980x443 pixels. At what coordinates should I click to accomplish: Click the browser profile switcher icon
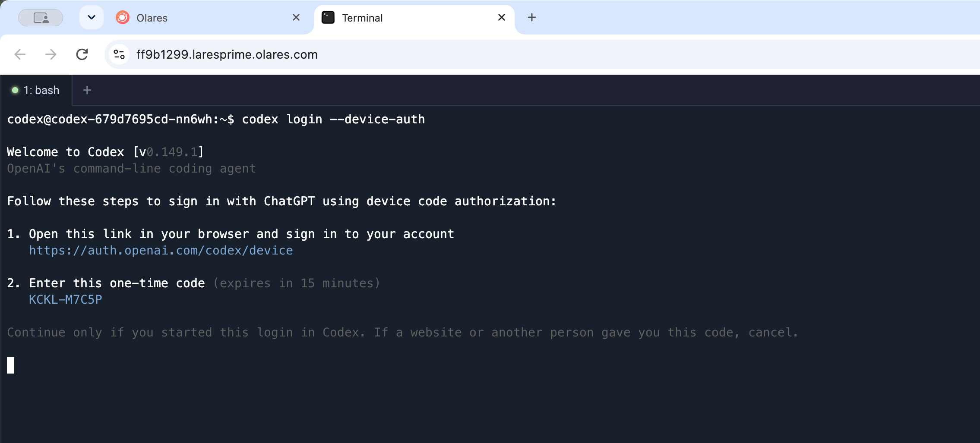pyautogui.click(x=41, y=18)
